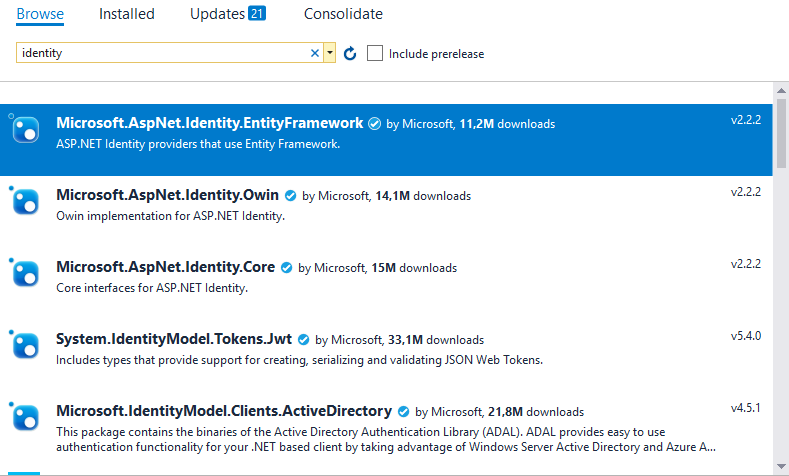Enable Include prerelease checkbox
This screenshot has height=476, width=789.
click(x=375, y=53)
